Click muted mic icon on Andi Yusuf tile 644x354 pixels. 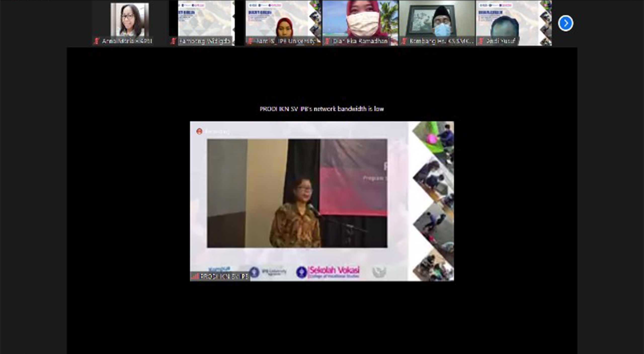(x=481, y=41)
